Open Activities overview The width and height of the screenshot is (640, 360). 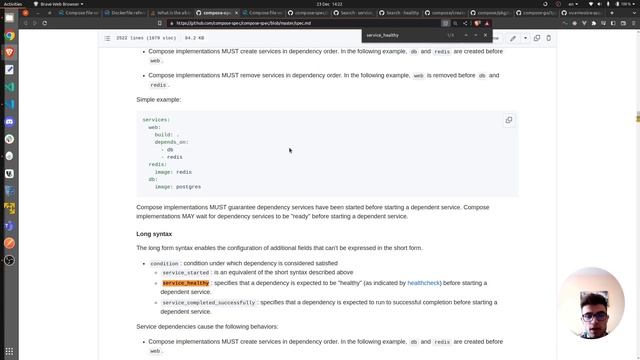coord(13,4)
